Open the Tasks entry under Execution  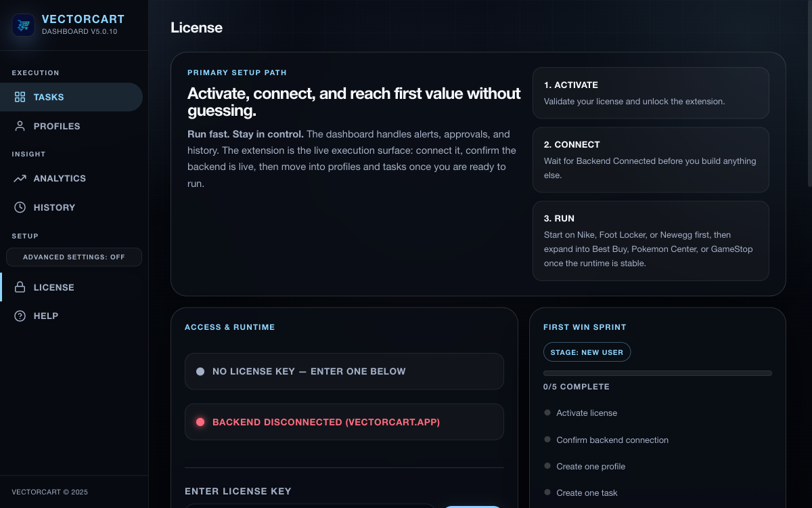click(47, 97)
